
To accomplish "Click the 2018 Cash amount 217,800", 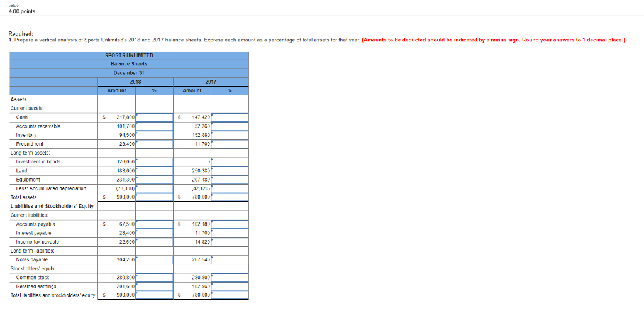I will pos(126,117).
